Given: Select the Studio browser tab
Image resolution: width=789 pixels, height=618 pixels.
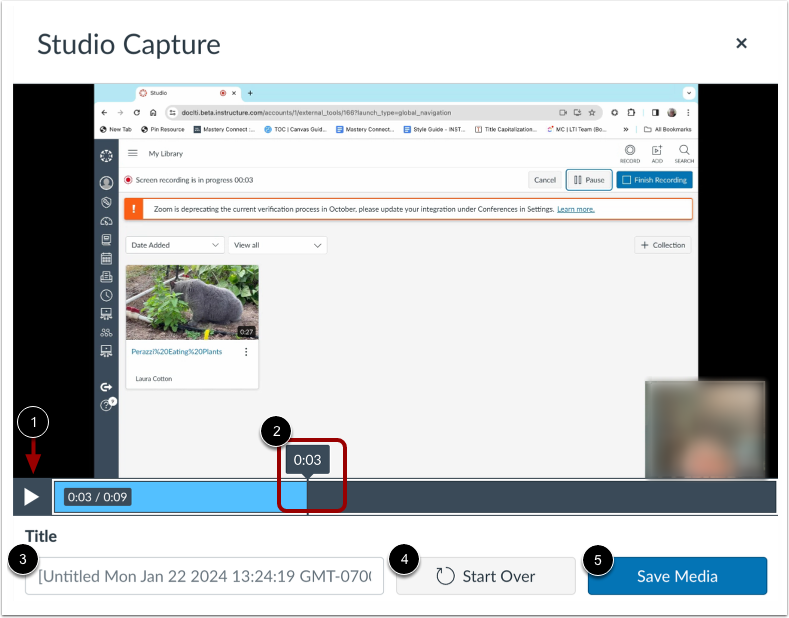Looking at the screenshot, I should (188, 93).
